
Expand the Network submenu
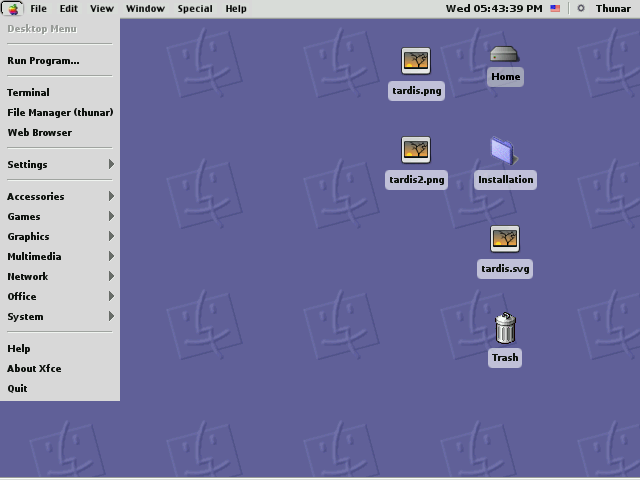pyautogui.click(x=60, y=277)
